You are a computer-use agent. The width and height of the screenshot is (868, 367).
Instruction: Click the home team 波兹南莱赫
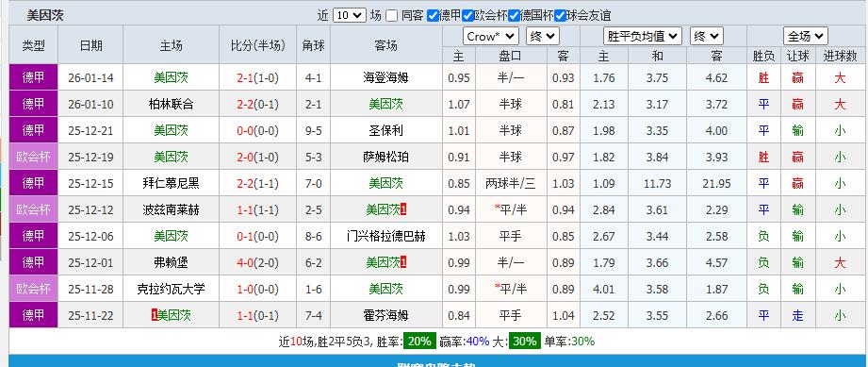pos(171,209)
